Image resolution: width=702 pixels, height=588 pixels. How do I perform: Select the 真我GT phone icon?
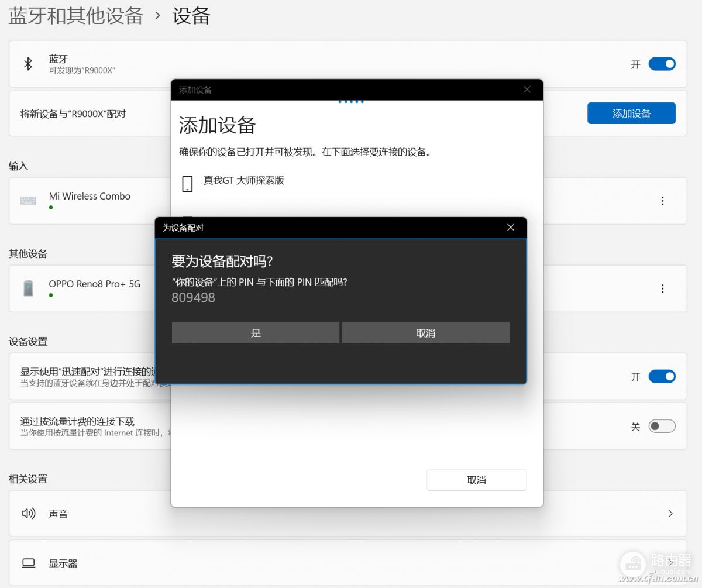[187, 184]
